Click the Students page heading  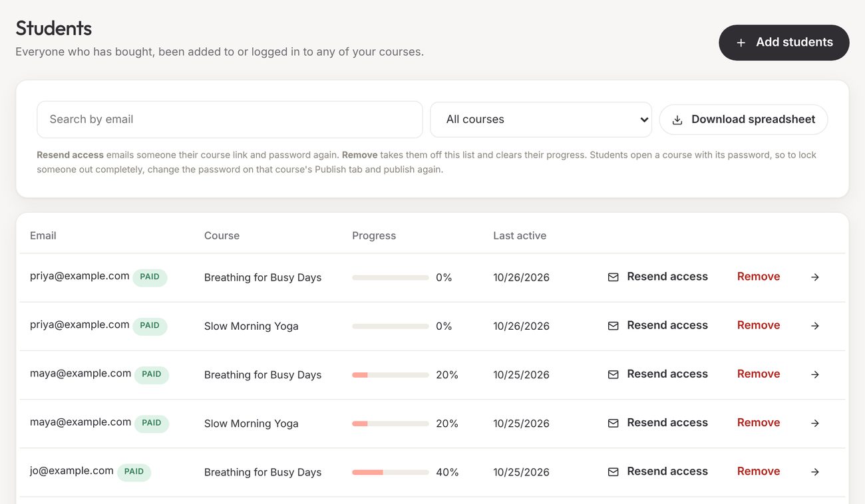(x=54, y=28)
